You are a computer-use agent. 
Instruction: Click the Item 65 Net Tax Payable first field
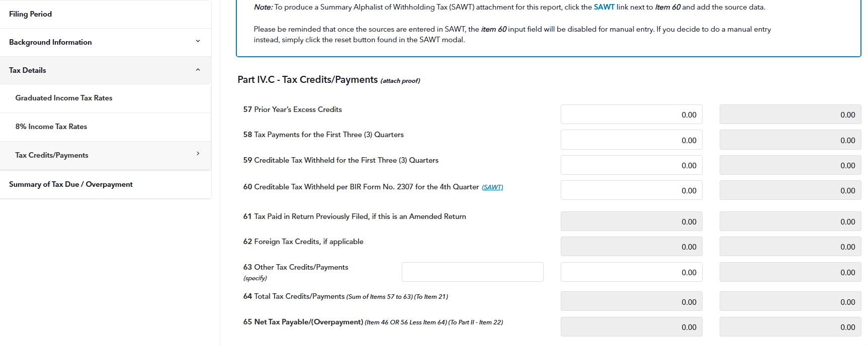631,326
